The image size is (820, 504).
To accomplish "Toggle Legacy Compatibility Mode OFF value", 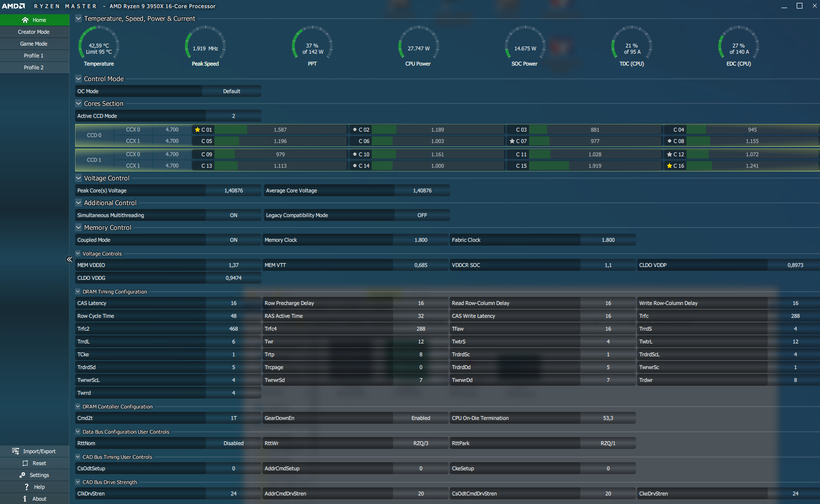I will click(x=422, y=215).
